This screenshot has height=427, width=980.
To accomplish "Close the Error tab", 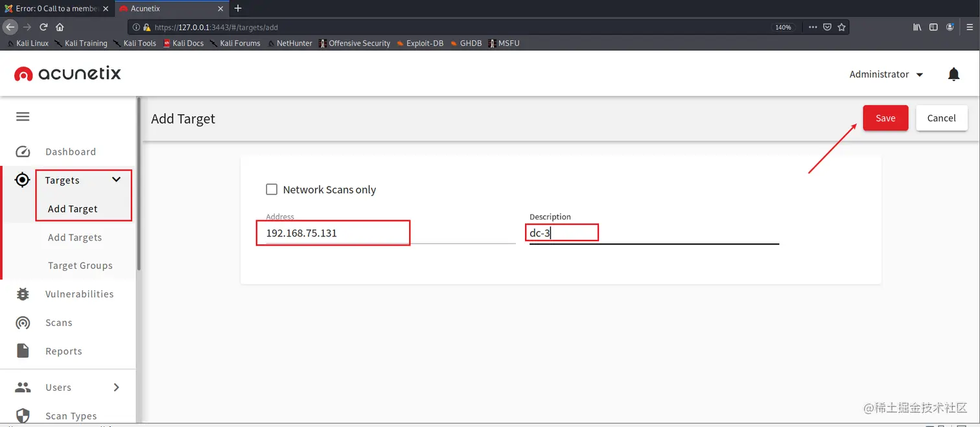I will coord(106,8).
